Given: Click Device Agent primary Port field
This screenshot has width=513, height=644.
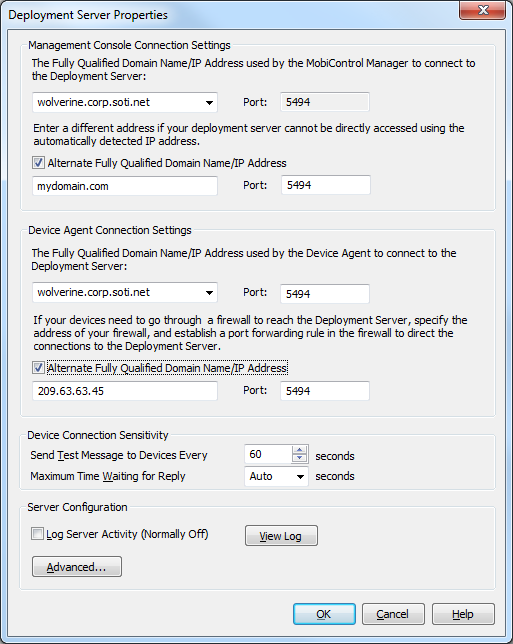Looking at the screenshot, I should pos(325,294).
